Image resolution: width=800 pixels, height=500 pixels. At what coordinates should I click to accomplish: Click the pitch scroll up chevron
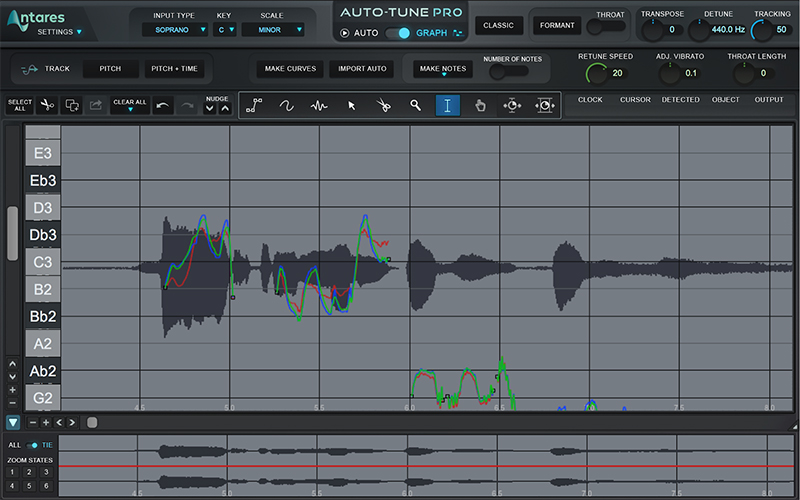point(13,364)
